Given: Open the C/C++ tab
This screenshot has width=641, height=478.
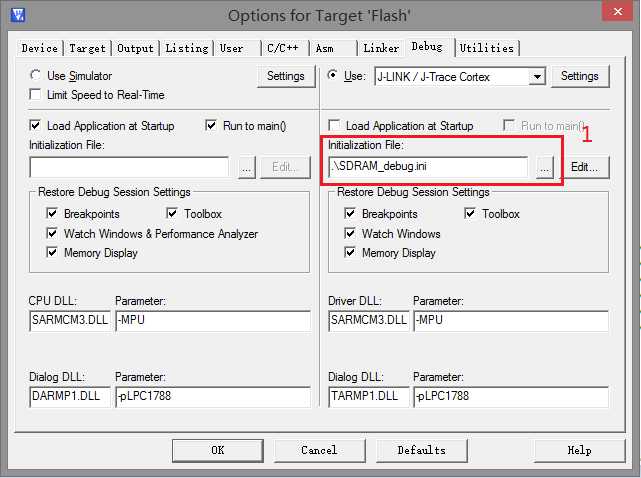Looking at the screenshot, I should (285, 48).
